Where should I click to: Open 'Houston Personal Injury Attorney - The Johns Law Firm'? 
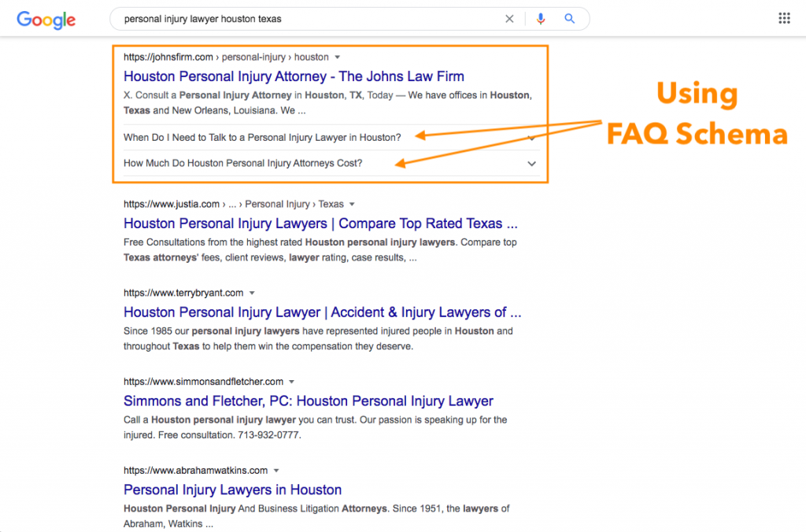294,76
